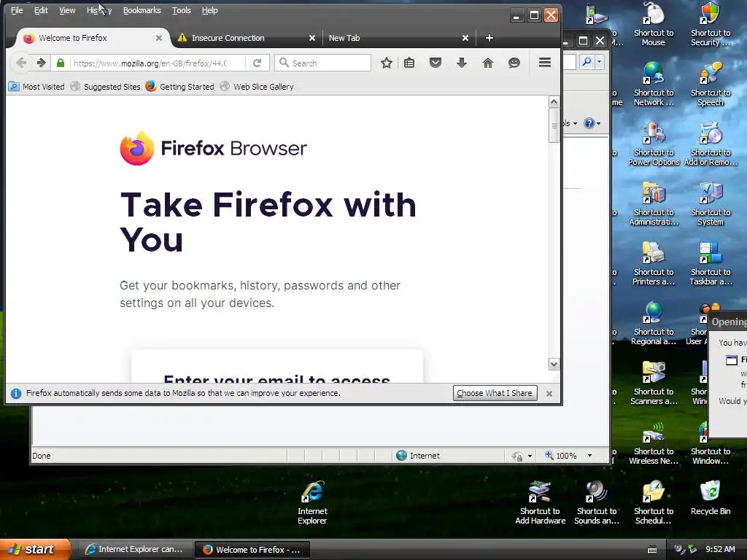Open Shortcut to Scanners desktop icon
The height and width of the screenshot is (560, 747).
tap(654, 382)
